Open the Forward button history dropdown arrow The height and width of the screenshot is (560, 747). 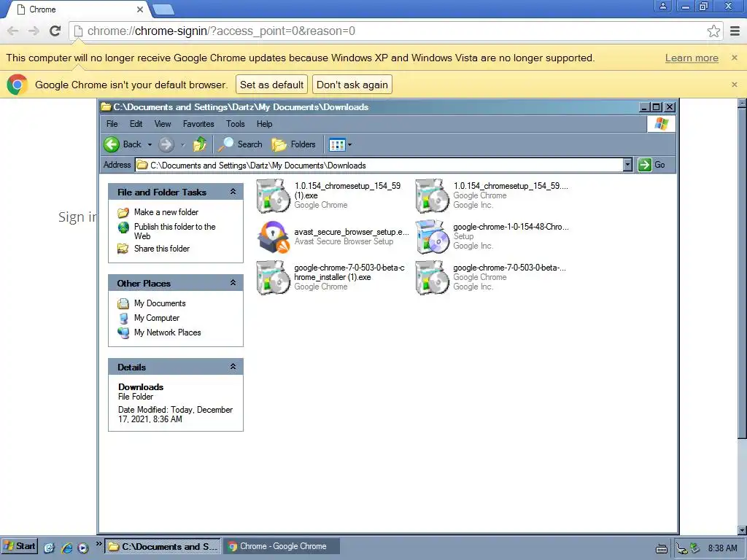tap(182, 144)
